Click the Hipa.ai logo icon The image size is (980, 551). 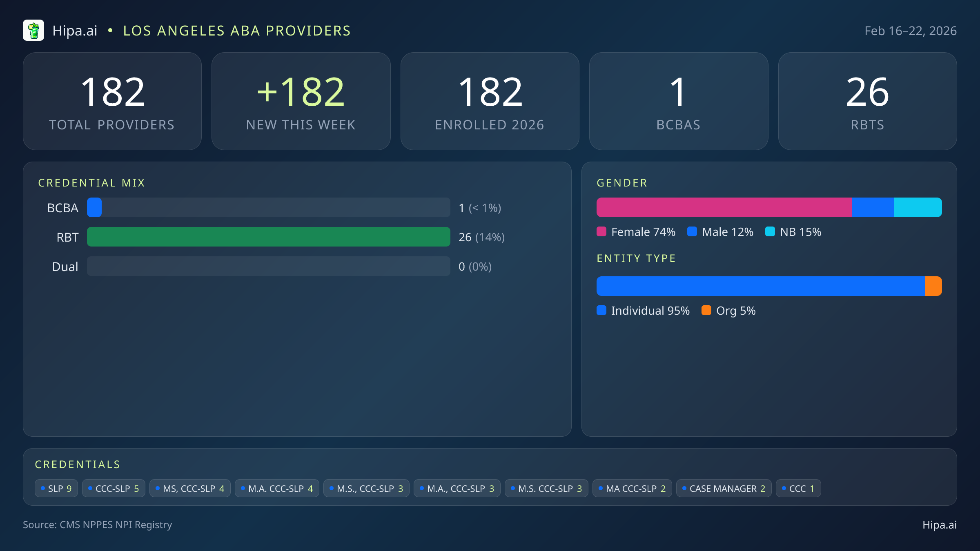pos(34,30)
